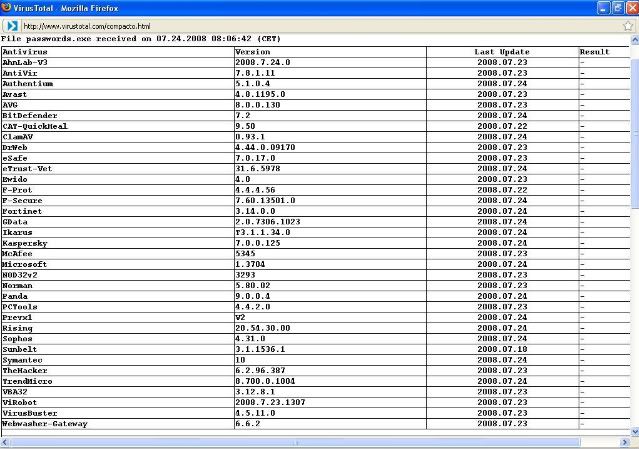Select 'ClamAV' antivirus cell

click(x=118, y=136)
